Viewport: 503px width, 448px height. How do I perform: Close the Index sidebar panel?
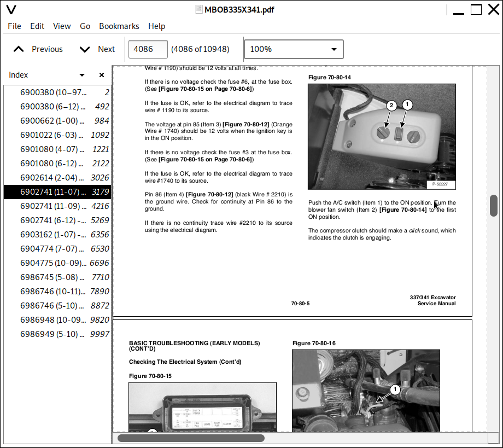click(x=102, y=75)
